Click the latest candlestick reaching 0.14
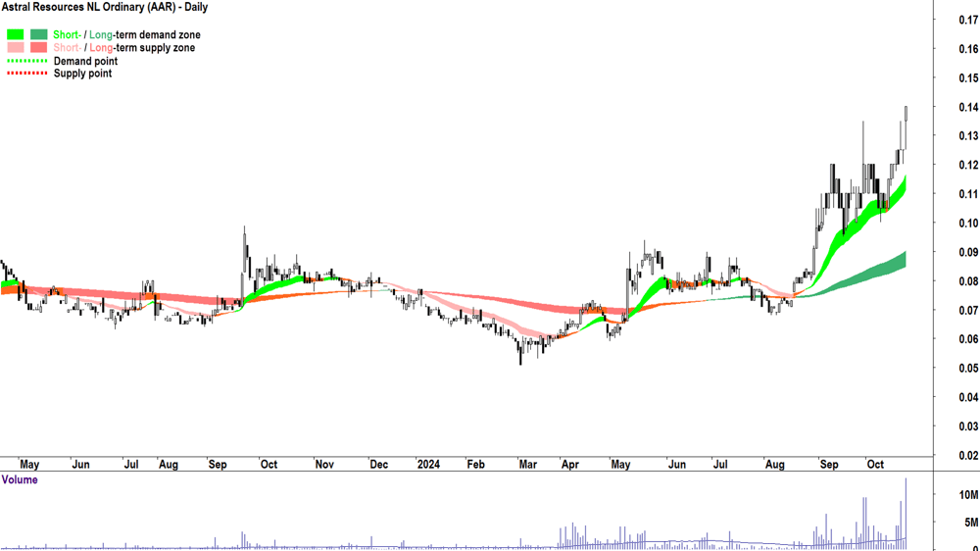This screenshot has width=980, height=551. tap(906, 126)
